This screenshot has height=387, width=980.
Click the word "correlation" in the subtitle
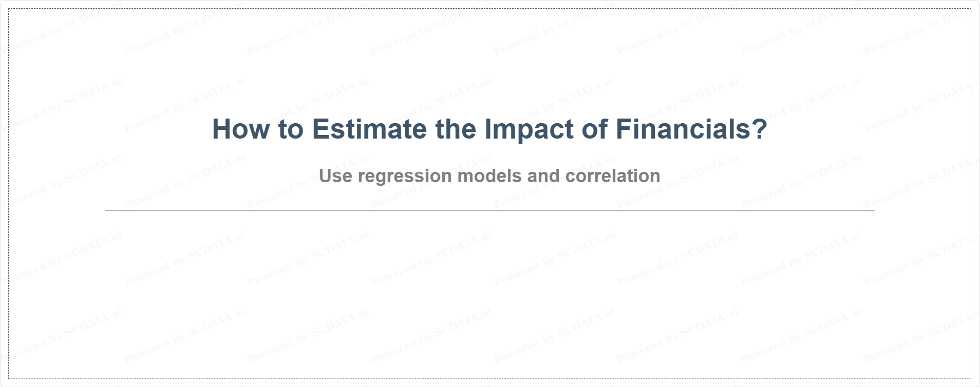click(613, 176)
